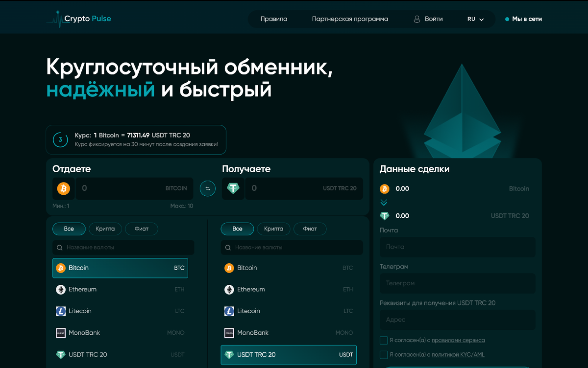588x368 pixels.
Task: Click the user profile icon beside Войти
Action: click(x=417, y=19)
